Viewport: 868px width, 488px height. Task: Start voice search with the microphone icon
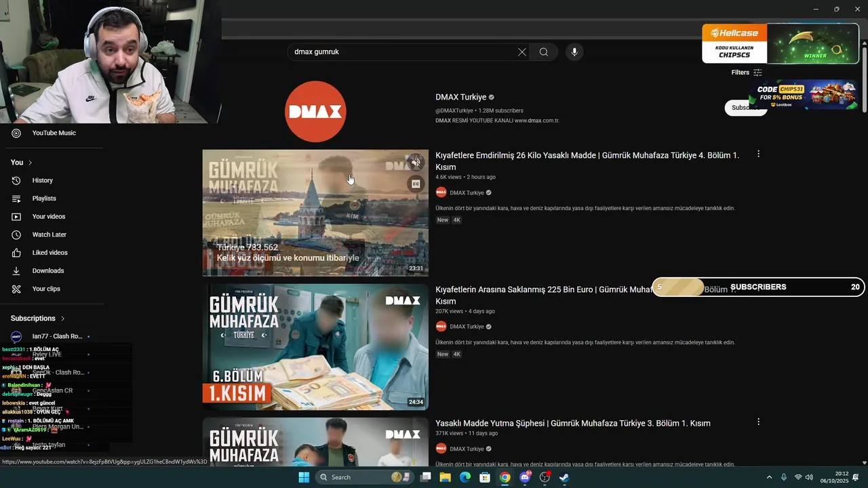[x=574, y=52]
